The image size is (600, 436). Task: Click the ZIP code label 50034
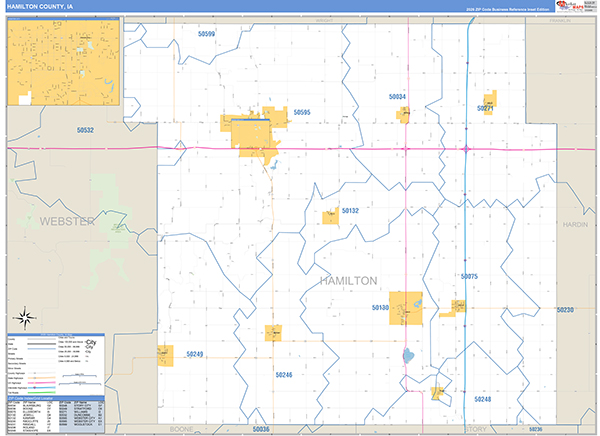point(397,97)
